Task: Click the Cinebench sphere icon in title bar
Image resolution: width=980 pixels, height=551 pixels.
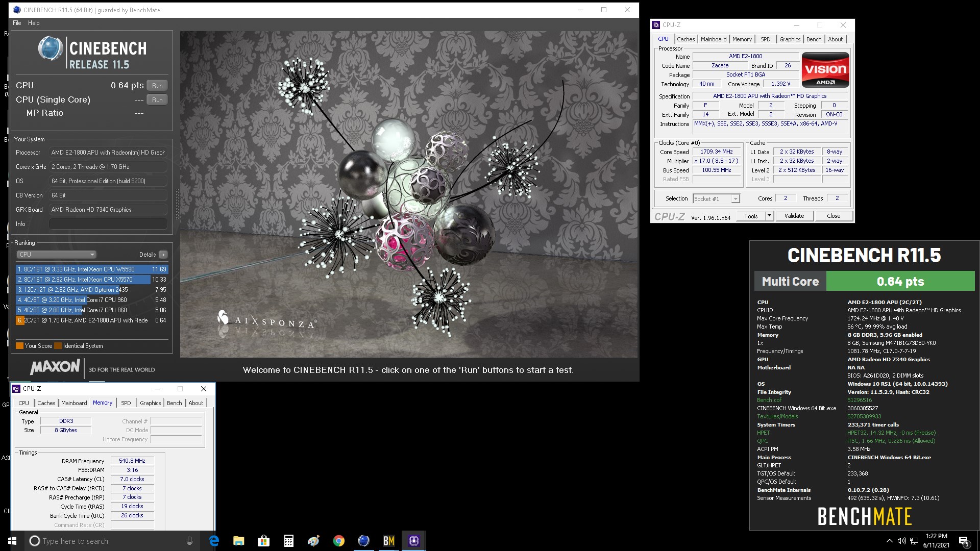Action: pos(17,10)
